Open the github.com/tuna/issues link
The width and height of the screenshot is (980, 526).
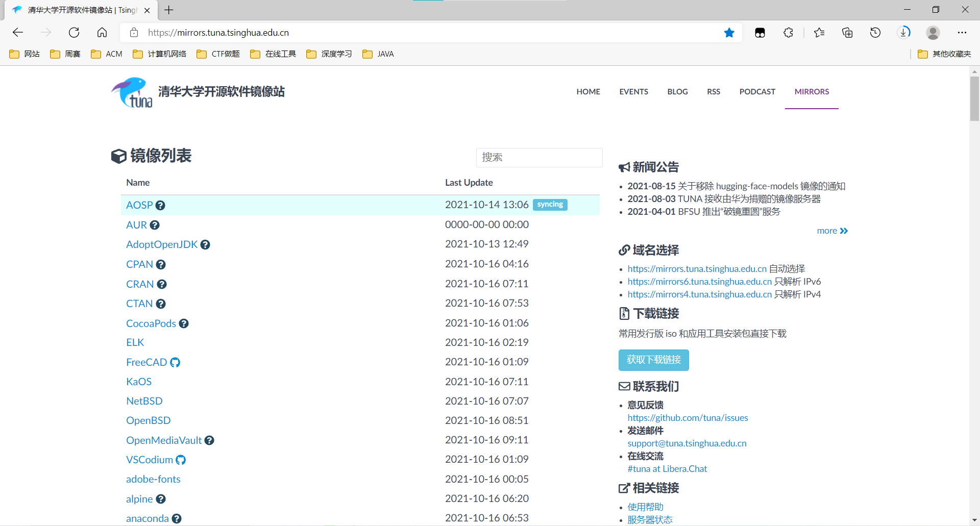click(x=688, y=418)
